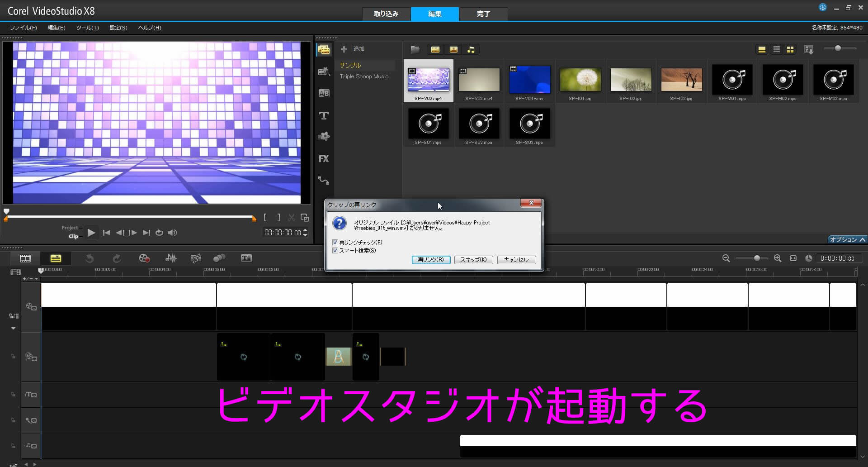
Task: Open the ファイル(F) menu
Action: coord(24,28)
